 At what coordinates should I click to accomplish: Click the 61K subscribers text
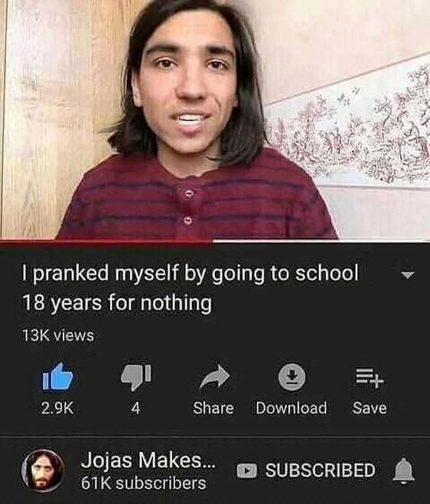click(x=143, y=483)
